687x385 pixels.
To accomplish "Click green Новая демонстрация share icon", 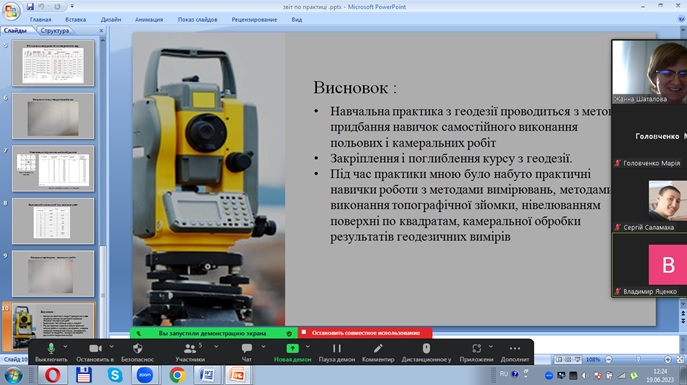I will click(292, 348).
